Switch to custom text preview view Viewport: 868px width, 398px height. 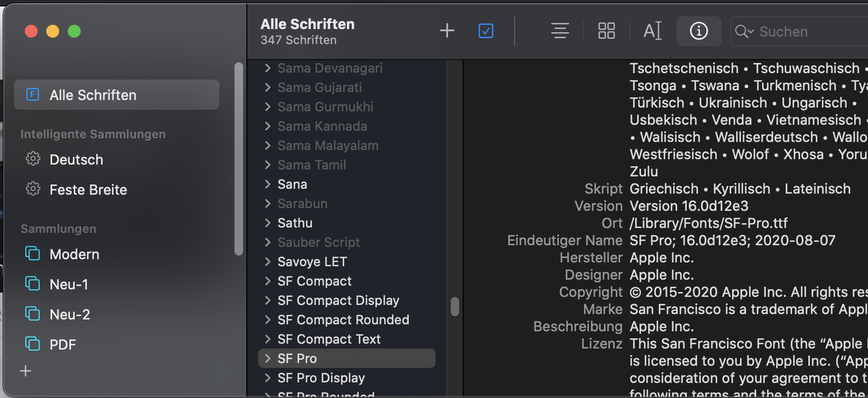click(x=652, y=31)
